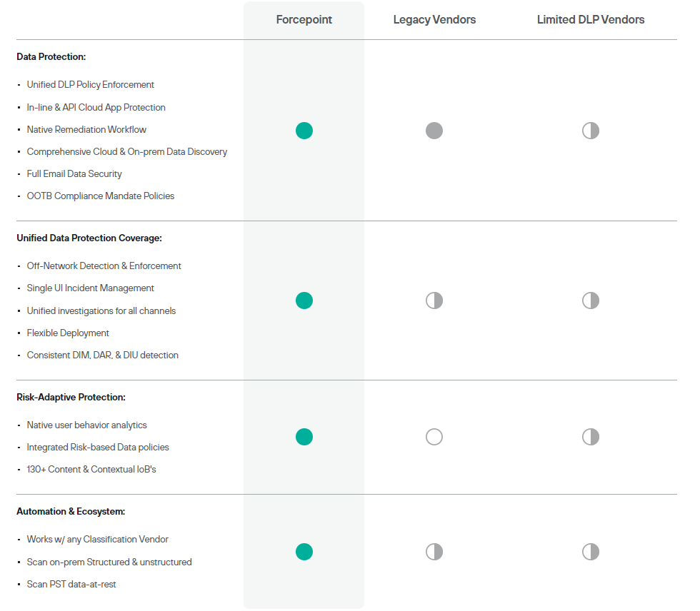700x611 pixels.
Task: Click Unified DLP Policy Enforcement item
Action: [91, 84]
